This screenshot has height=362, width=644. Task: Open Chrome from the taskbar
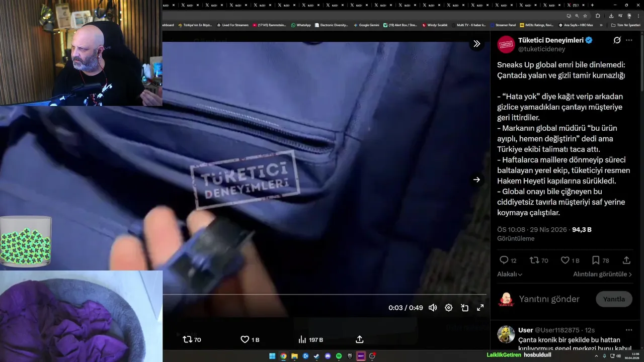pyautogui.click(x=283, y=356)
